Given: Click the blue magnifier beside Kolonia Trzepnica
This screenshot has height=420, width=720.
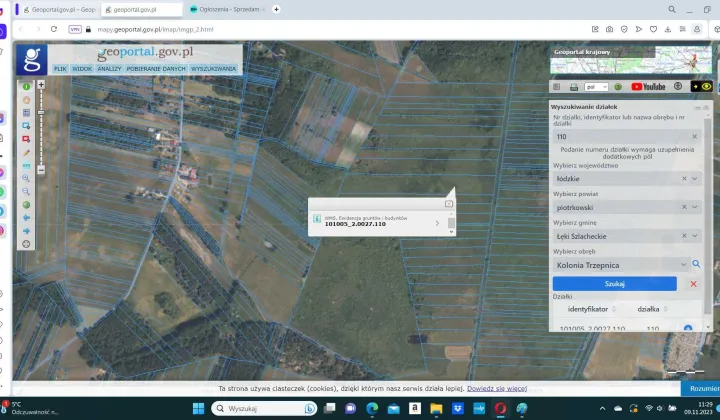Looking at the screenshot, I should tap(696, 264).
